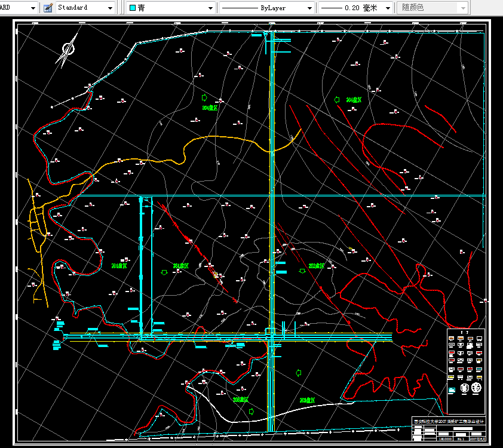Select the 2007年6月 date cell in title block
Viewport: 503px width, 448px height.
[x=477, y=438]
